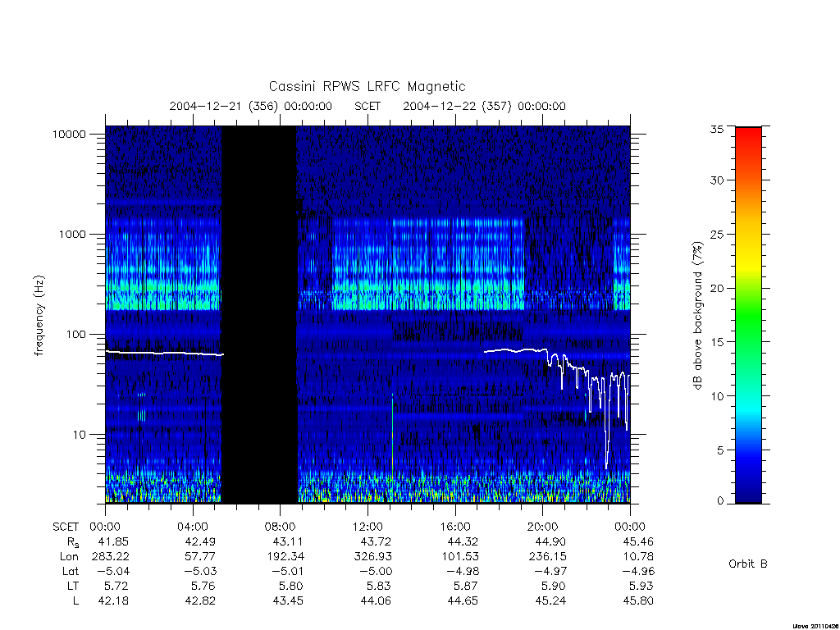
Task: Click the 'Rs' row label
Action: [x=73, y=542]
